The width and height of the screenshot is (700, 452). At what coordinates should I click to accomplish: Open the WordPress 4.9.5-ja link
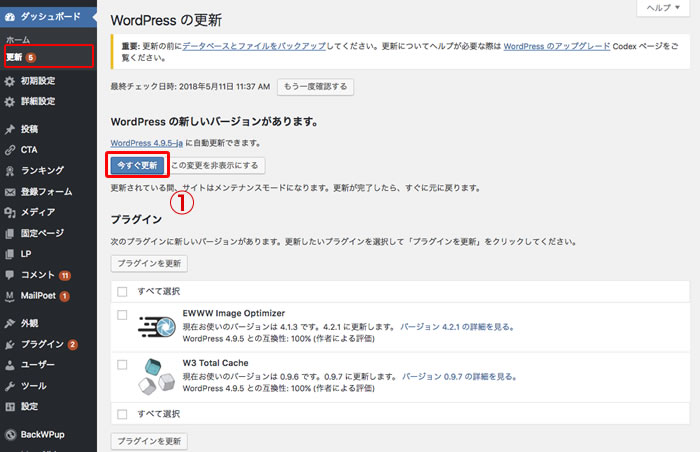[x=146, y=143]
